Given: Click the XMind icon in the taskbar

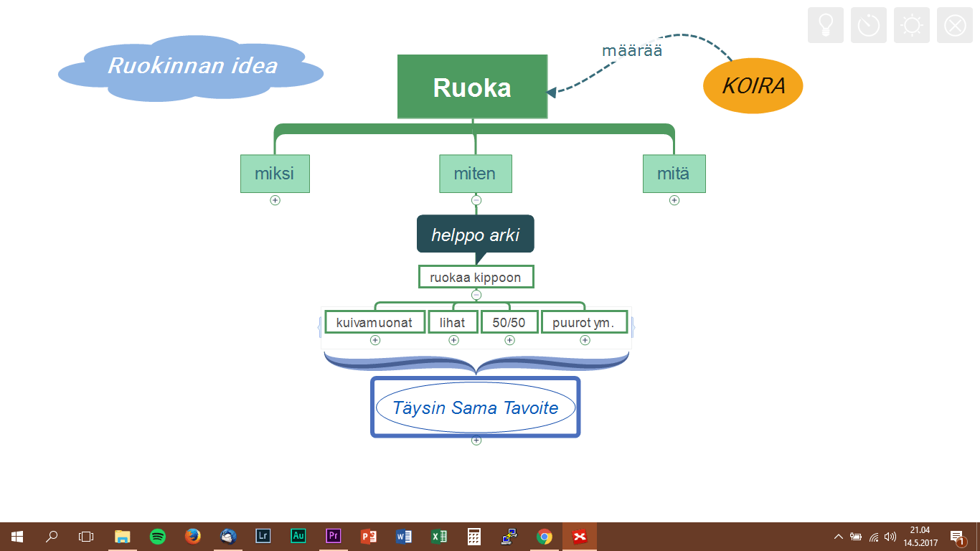Looking at the screenshot, I should 579,536.
